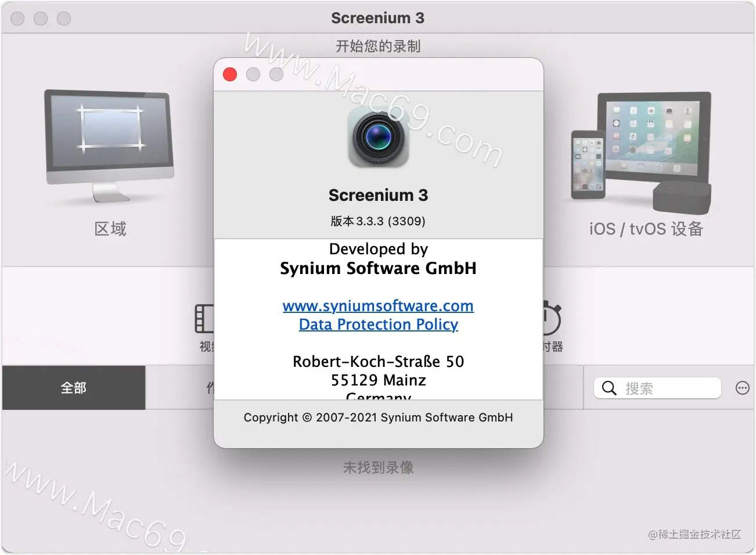The height and width of the screenshot is (555, 756).
Task: Click the 55129 Mainz text
Action: click(x=379, y=380)
